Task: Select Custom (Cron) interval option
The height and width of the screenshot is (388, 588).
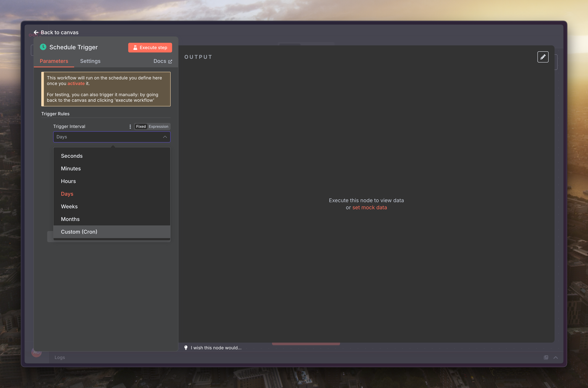Action: (79, 232)
